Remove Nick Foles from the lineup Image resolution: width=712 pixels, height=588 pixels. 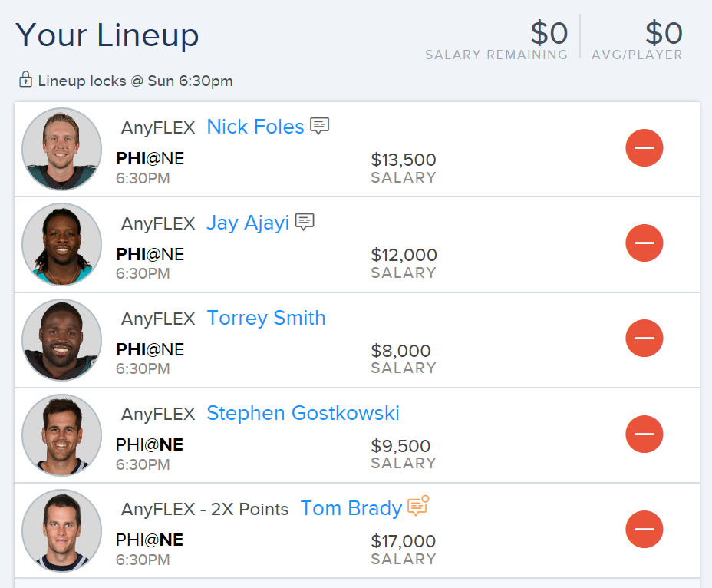(x=644, y=147)
